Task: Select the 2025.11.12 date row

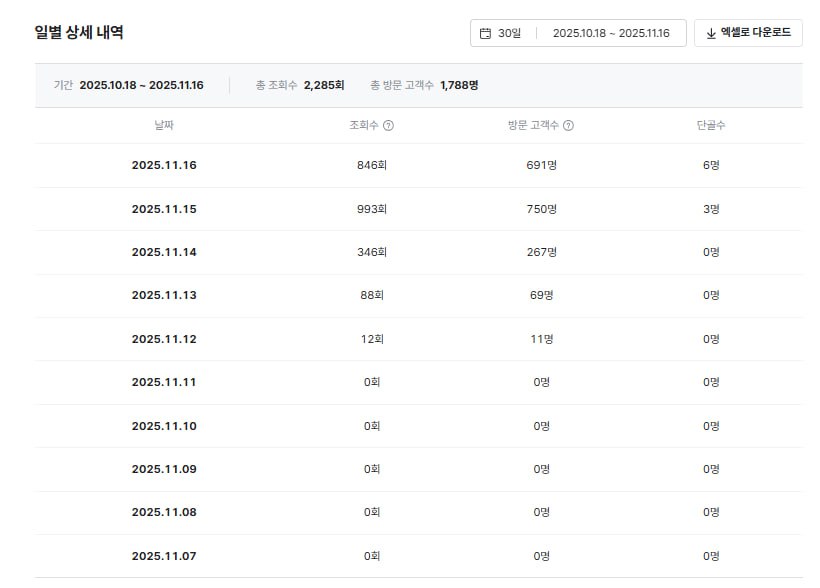Action: pyautogui.click(x=164, y=339)
